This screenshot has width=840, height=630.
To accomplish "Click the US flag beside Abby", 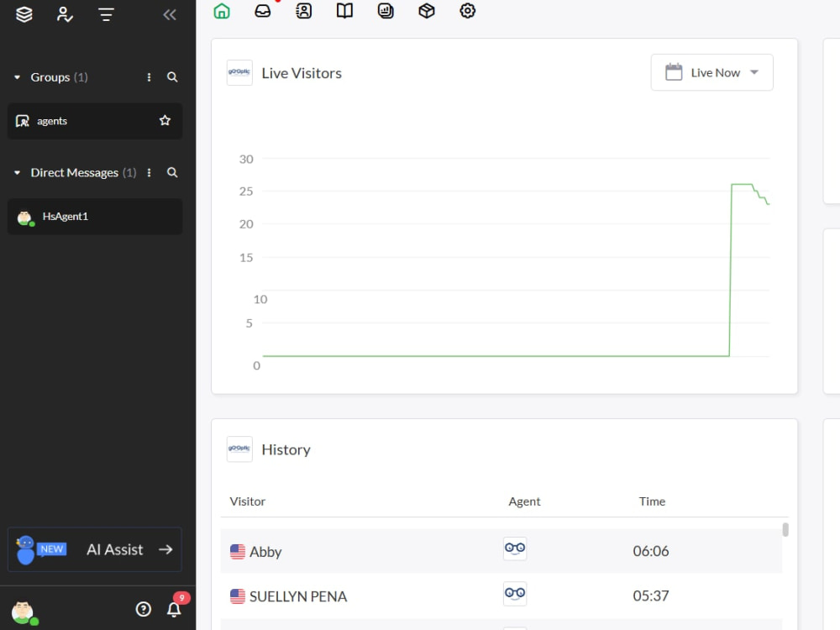I will 238,552.
